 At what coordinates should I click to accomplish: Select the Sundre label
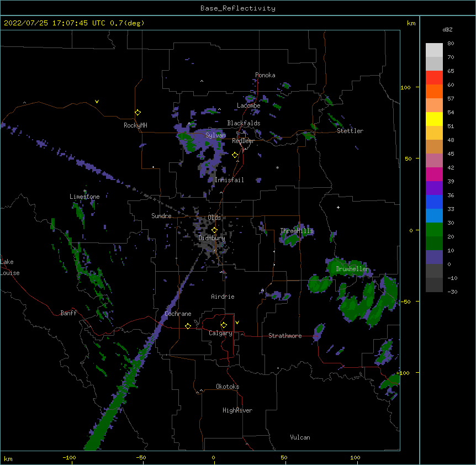click(161, 216)
